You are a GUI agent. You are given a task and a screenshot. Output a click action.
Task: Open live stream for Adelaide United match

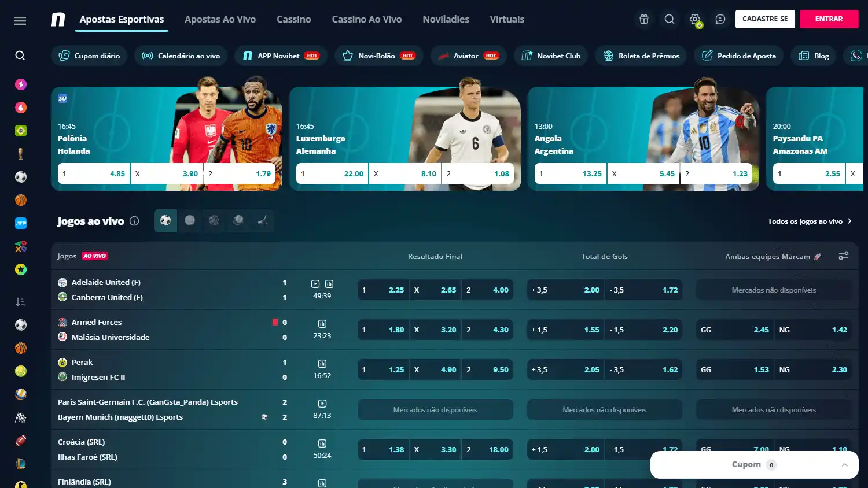pyautogui.click(x=315, y=284)
